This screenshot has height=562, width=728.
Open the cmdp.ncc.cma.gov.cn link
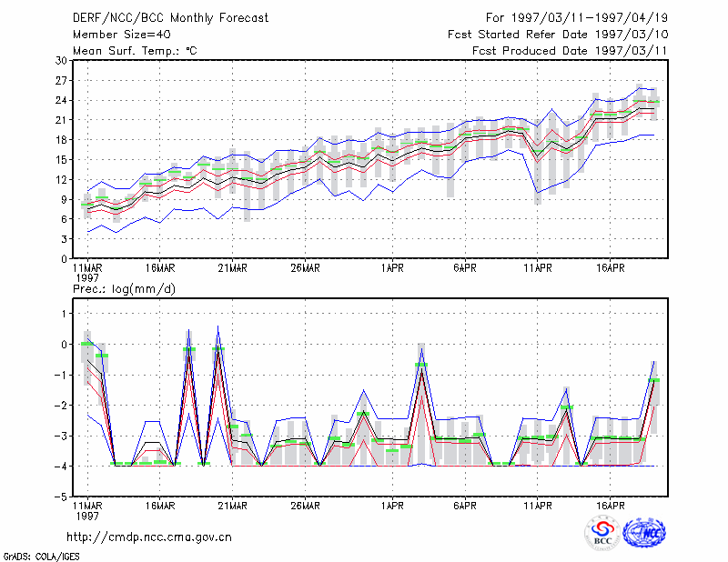[149, 537]
